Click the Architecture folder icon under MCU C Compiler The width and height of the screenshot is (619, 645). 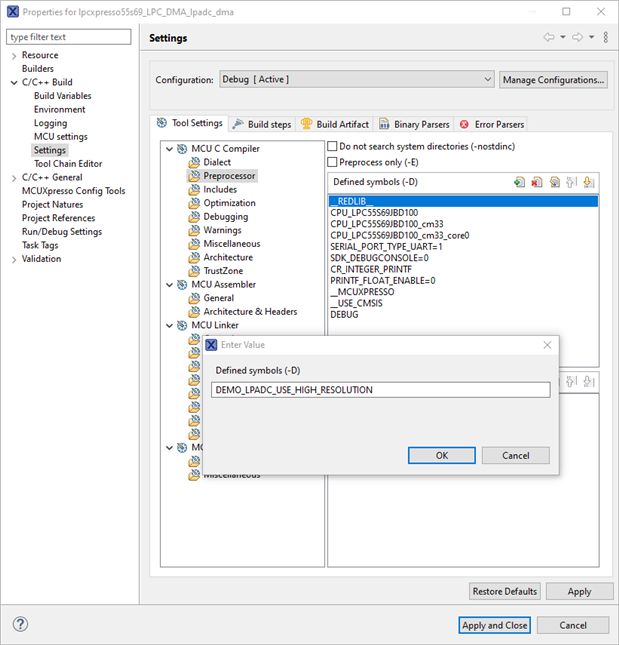pos(194,257)
